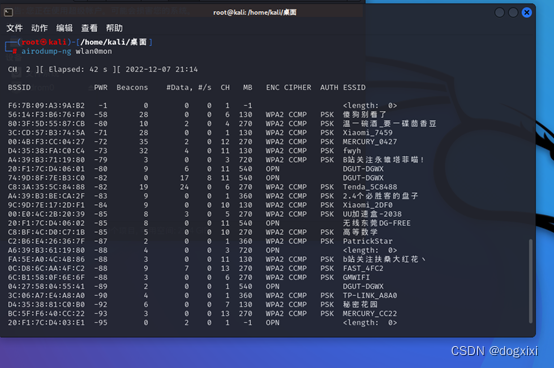Open the 帮助 menu
This screenshot has height=368, width=554.
(114, 28)
